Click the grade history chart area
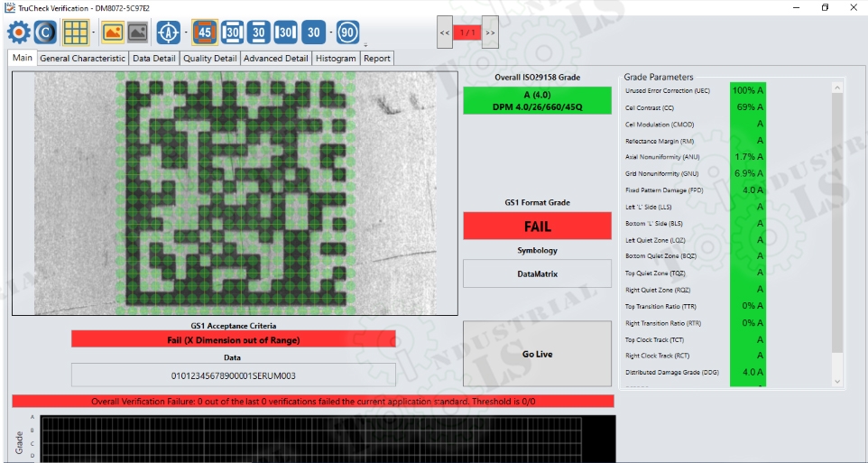The height and width of the screenshot is (463, 868). pos(328,439)
